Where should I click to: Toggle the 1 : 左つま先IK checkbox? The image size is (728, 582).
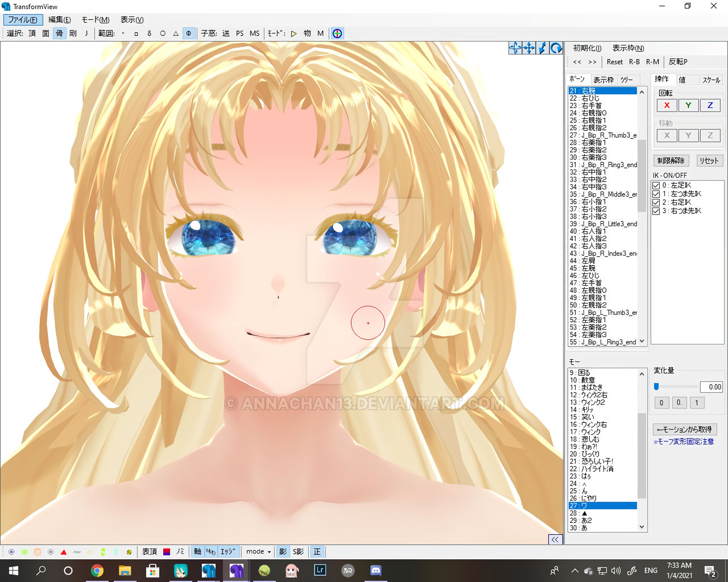point(656,194)
